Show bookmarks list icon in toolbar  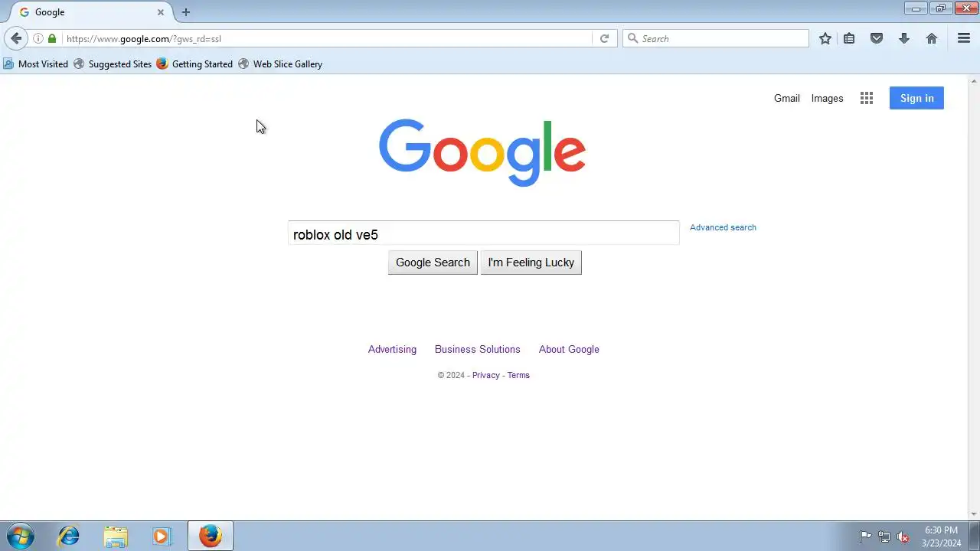(x=849, y=38)
